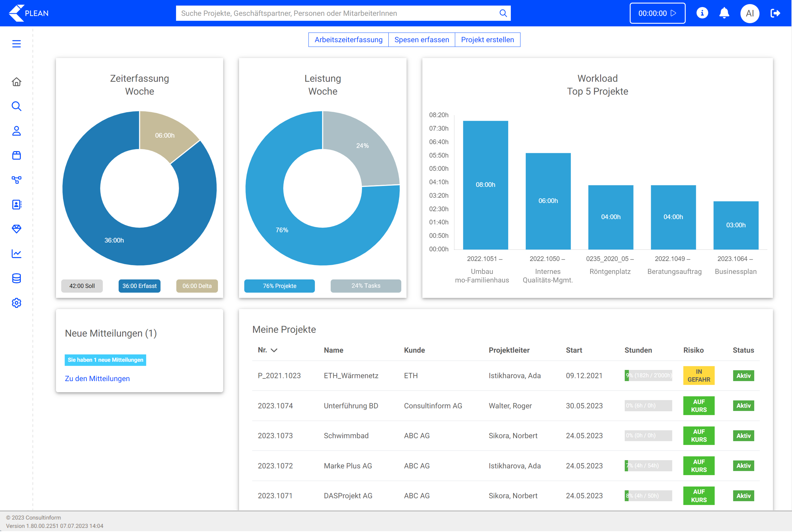The width and height of the screenshot is (792, 532).
Task: Open Zu den Mitteilungen link
Action: pos(97,378)
